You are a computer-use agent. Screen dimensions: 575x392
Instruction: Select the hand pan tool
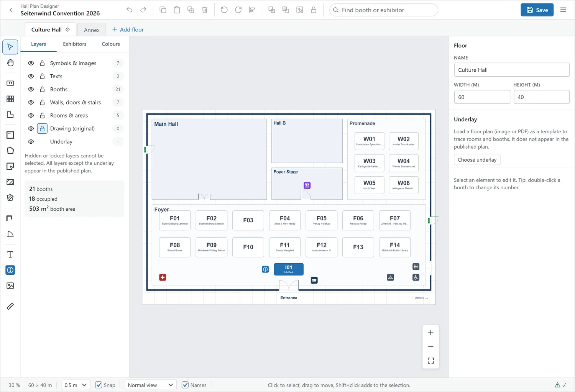tap(10, 63)
